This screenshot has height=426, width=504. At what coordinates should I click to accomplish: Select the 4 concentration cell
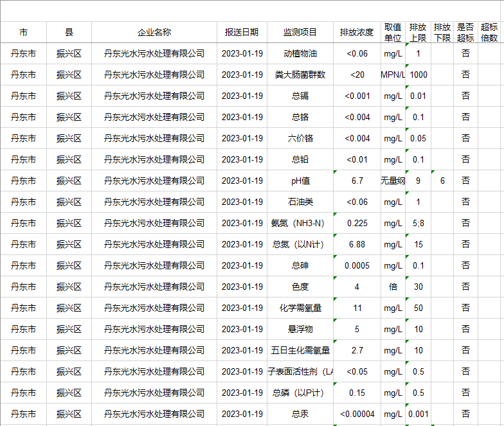coord(357,287)
